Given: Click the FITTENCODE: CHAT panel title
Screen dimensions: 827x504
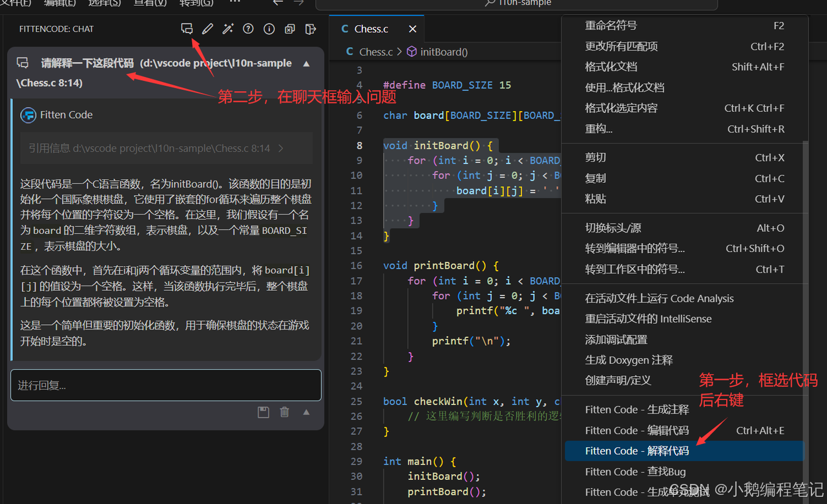Looking at the screenshot, I should pos(56,29).
